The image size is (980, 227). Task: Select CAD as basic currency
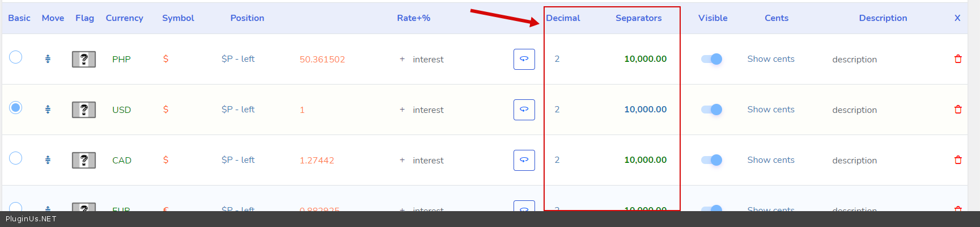pyautogui.click(x=16, y=158)
